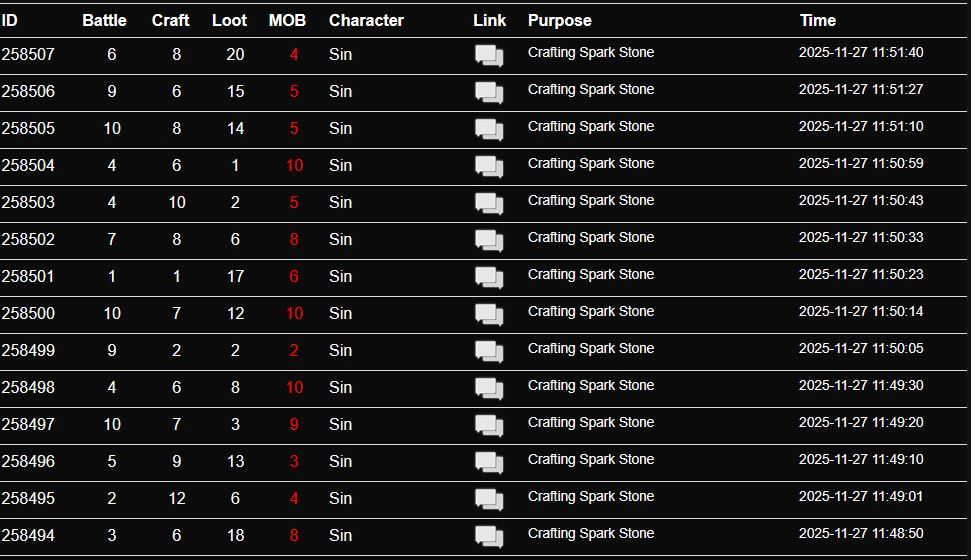Click chat link icon for row 258499
The image size is (971, 560).
[488, 352]
